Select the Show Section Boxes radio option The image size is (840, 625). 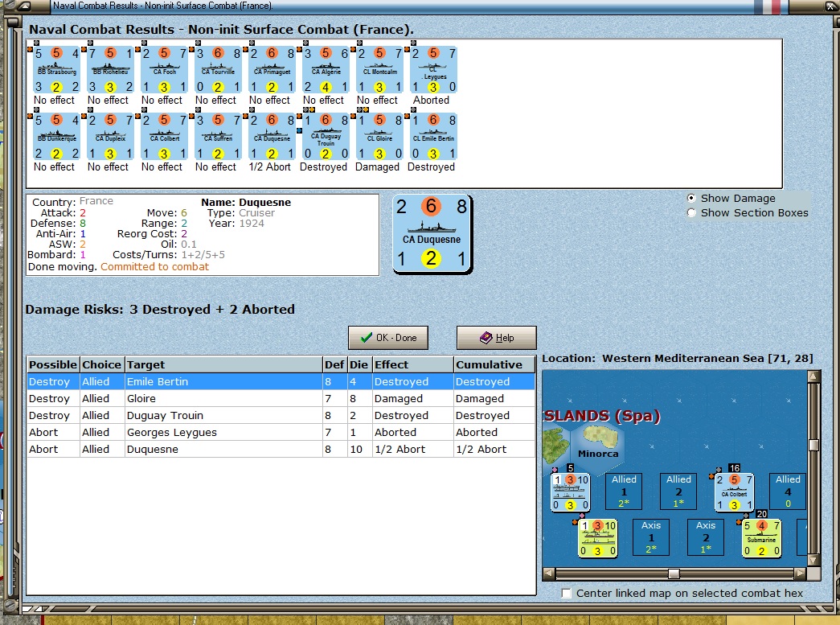(x=691, y=213)
